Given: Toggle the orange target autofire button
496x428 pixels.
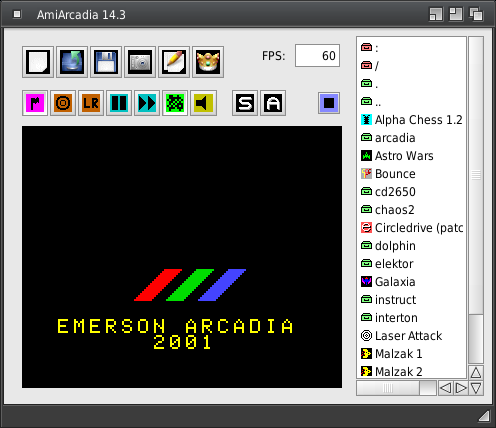Looking at the screenshot, I should pyautogui.click(x=63, y=103).
